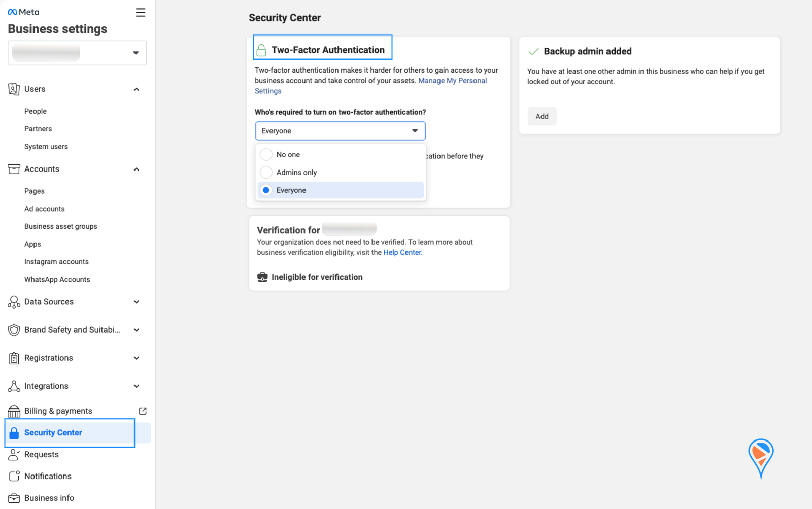Click the Data Sources icon
Screen dimensions: 812x509
pyautogui.click(x=14, y=302)
